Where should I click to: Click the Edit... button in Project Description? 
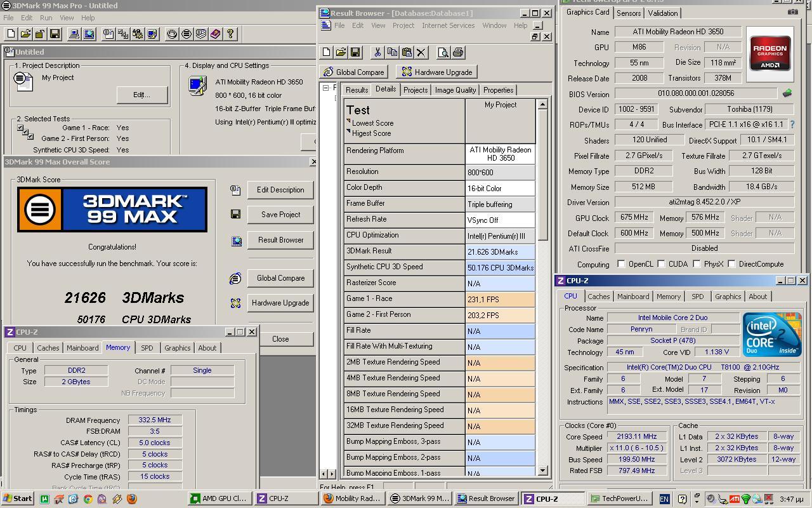tap(141, 95)
